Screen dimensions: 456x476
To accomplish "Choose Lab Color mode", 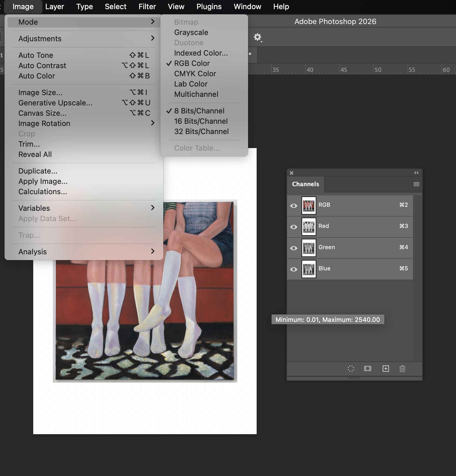I will coord(204,84).
